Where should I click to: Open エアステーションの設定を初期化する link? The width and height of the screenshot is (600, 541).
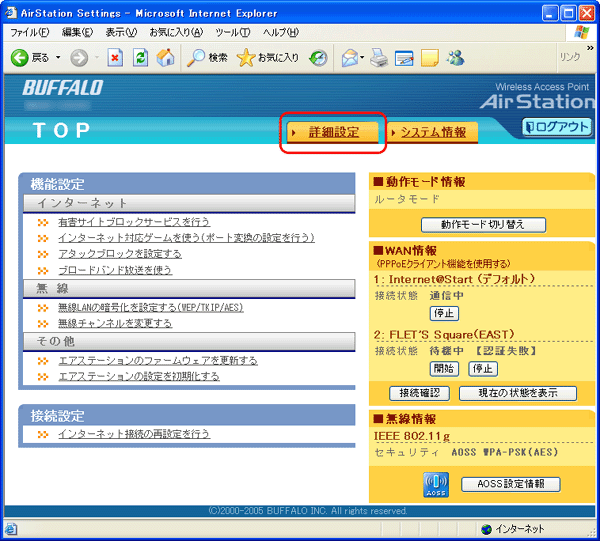pos(139,376)
